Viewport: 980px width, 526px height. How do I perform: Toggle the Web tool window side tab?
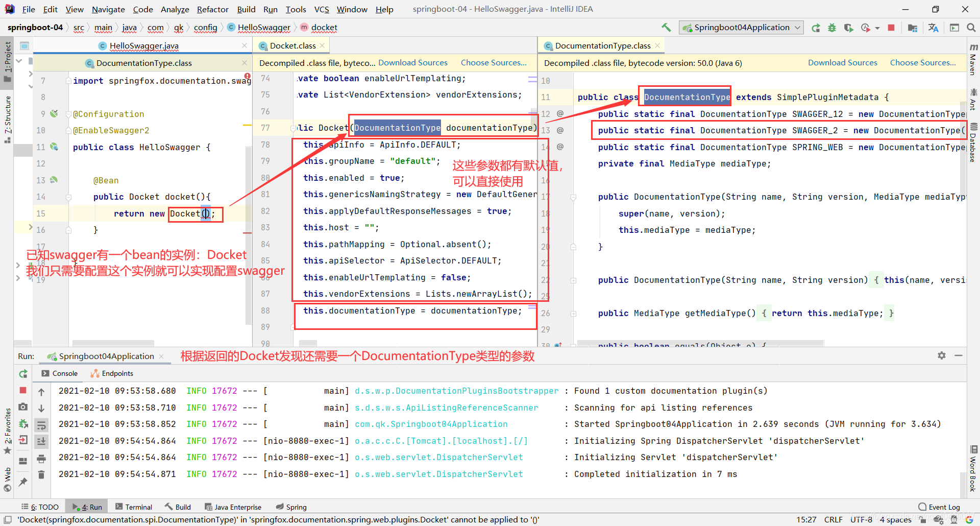point(7,479)
